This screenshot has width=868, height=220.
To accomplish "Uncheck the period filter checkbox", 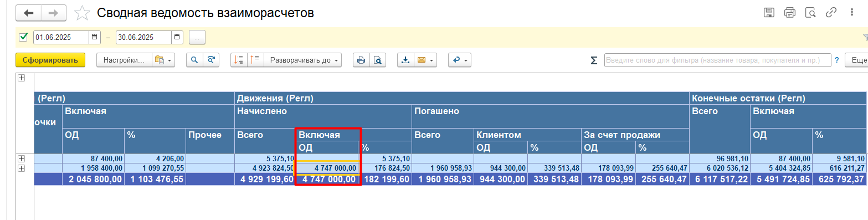I will tap(23, 37).
